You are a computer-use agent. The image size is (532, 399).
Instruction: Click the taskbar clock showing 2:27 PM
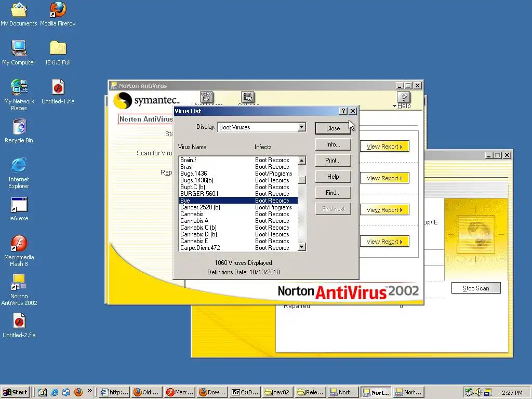[512, 393]
